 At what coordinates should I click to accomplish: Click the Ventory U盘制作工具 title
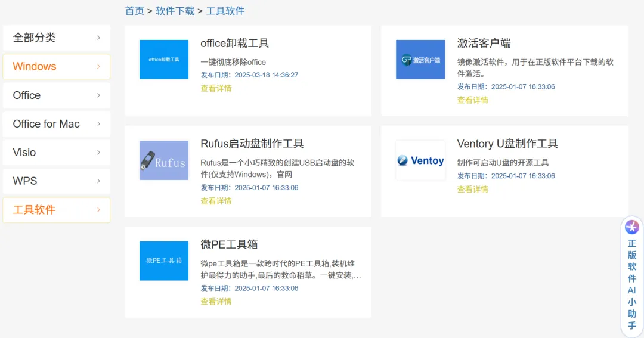click(x=507, y=144)
